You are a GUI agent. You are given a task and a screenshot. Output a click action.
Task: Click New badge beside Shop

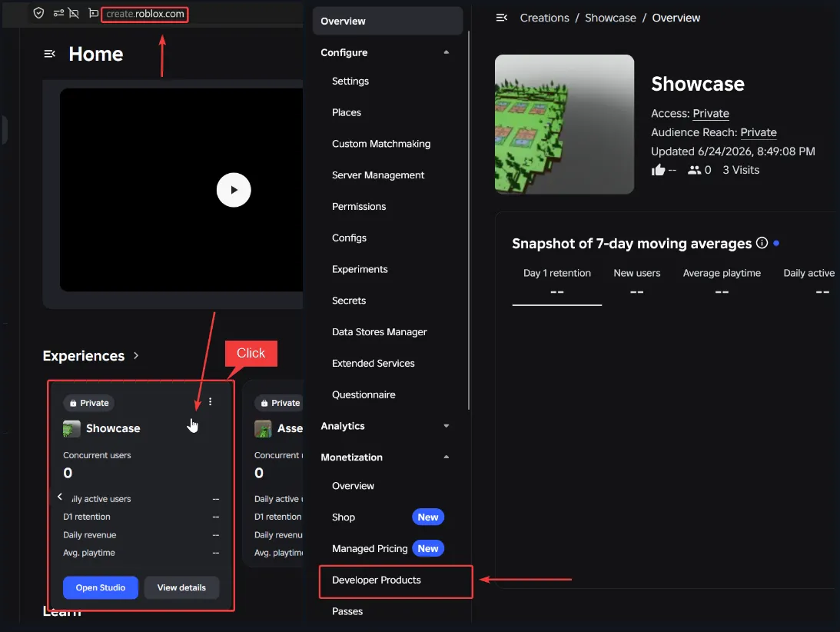428,517
